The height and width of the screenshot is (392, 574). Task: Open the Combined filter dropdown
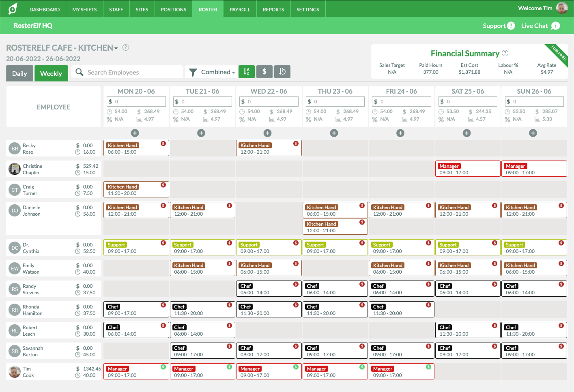218,72
